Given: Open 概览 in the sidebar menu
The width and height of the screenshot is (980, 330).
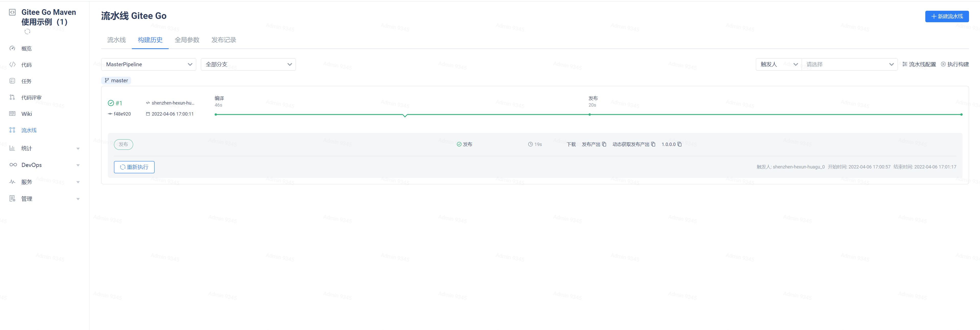Looking at the screenshot, I should tap(27, 48).
